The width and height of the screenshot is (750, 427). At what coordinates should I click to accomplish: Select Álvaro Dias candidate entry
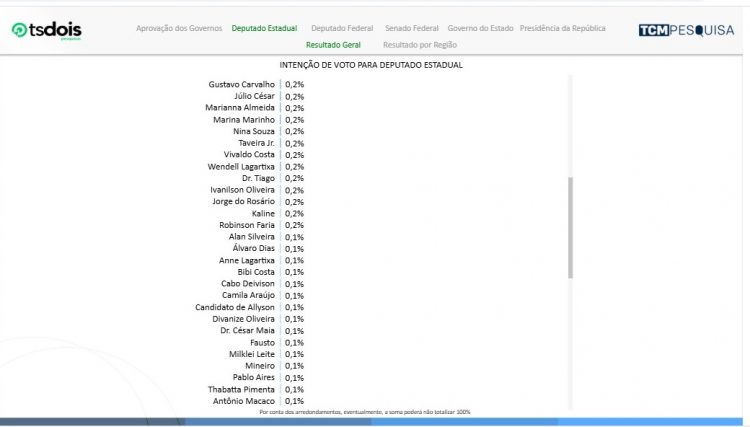click(x=253, y=248)
